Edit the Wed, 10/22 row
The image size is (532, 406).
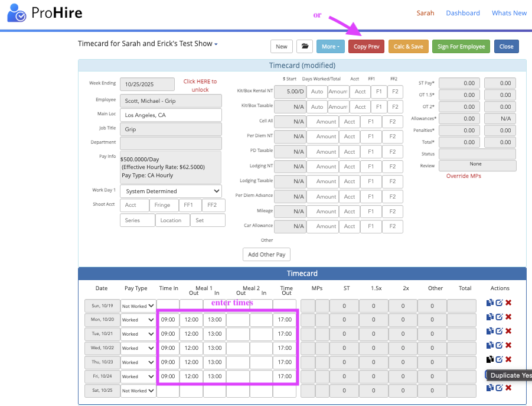click(x=499, y=345)
